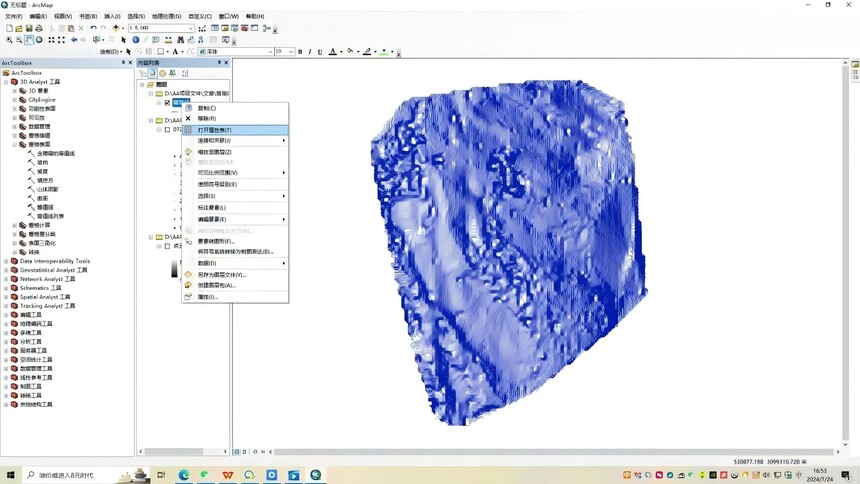Expand the Network Analyst 工具 toolbox

[6, 279]
